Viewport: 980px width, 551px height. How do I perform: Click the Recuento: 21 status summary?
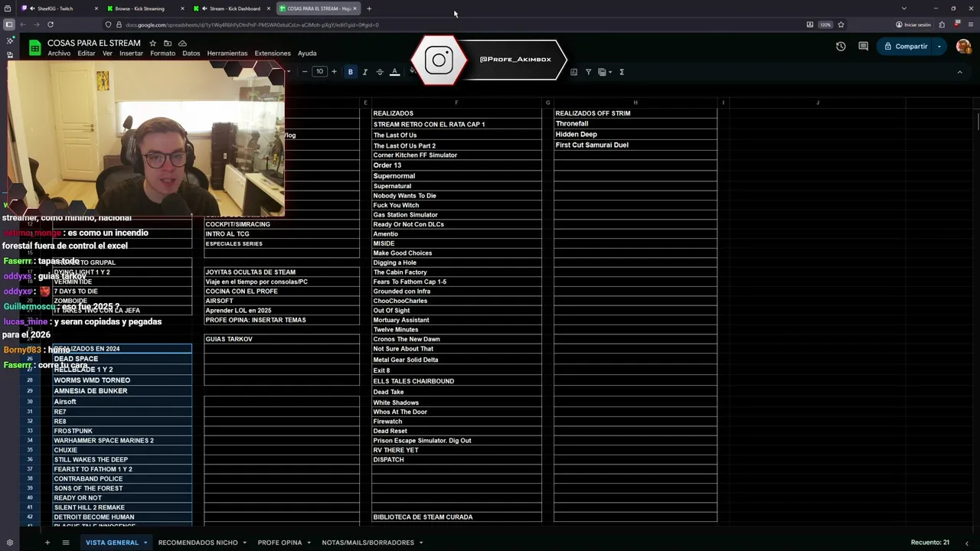pyautogui.click(x=929, y=543)
